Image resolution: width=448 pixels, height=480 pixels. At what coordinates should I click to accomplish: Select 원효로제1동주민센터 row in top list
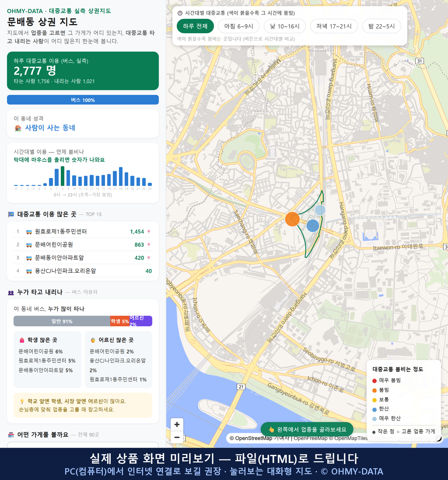[x=83, y=232]
